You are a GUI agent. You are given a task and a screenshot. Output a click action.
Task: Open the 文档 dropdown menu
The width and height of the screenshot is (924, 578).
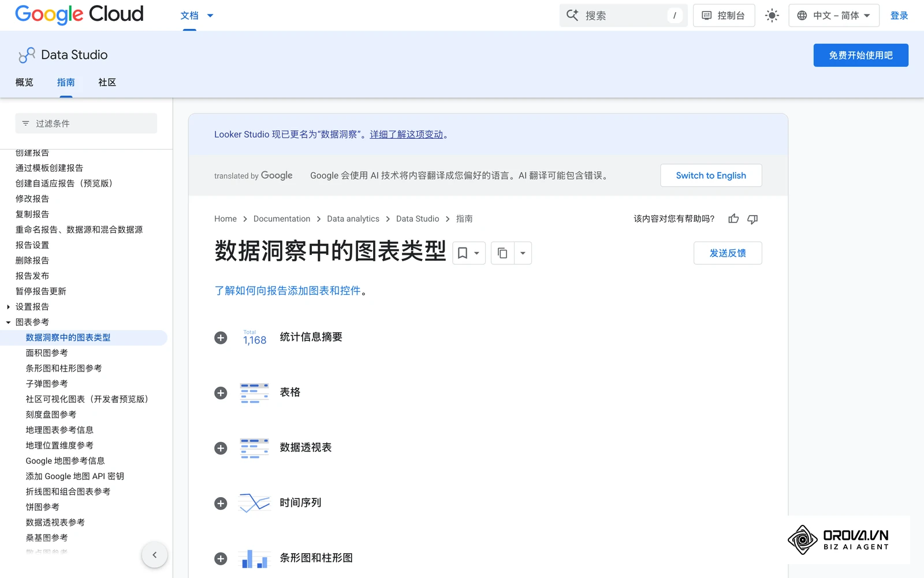coord(197,16)
